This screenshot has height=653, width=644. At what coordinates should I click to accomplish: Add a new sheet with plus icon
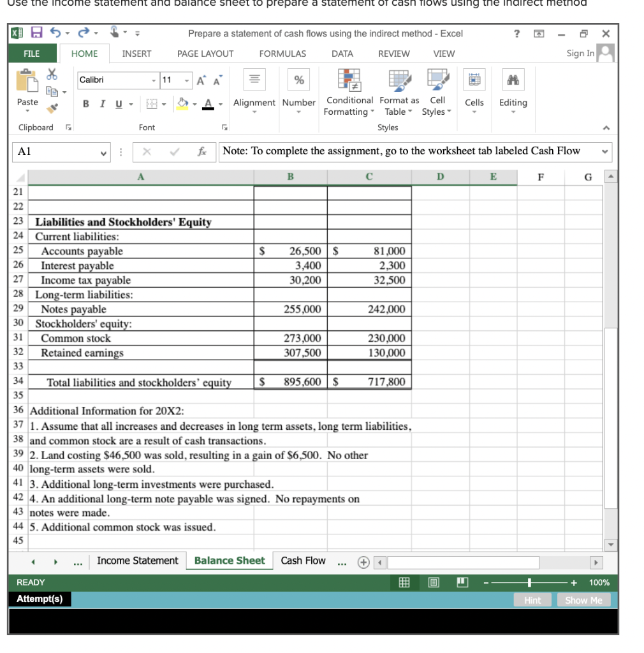(x=363, y=562)
